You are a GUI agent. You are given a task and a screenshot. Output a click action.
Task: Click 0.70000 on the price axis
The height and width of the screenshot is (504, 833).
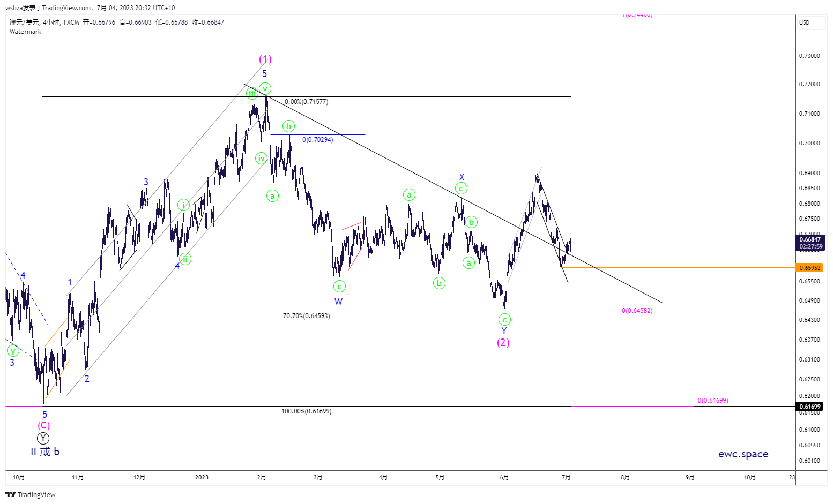(x=809, y=143)
